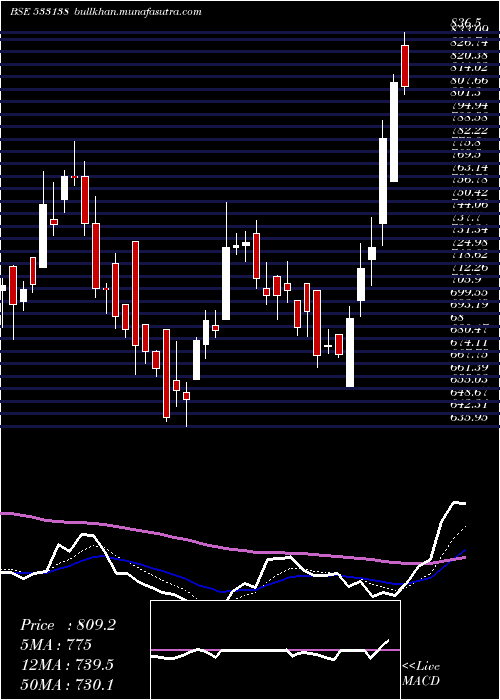
Task: Click the 'bullkhan.munafasutra.com' header text
Action: click(x=136, y=12)
